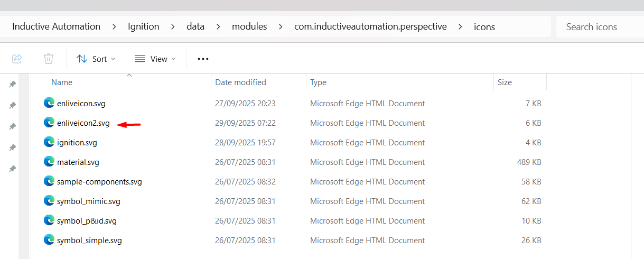Click the Delete trash can icon
This screenshot has width=644, height=259.
pos(49,59)
